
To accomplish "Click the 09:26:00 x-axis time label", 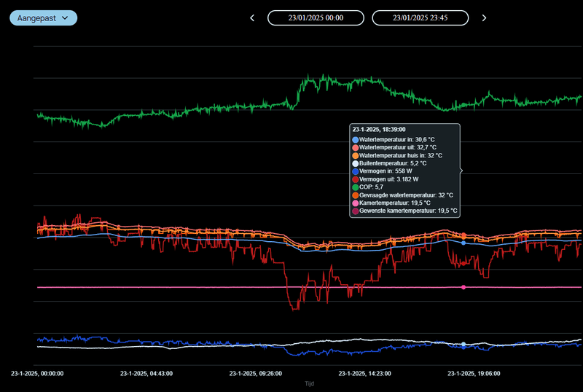I will pos(256,373).
